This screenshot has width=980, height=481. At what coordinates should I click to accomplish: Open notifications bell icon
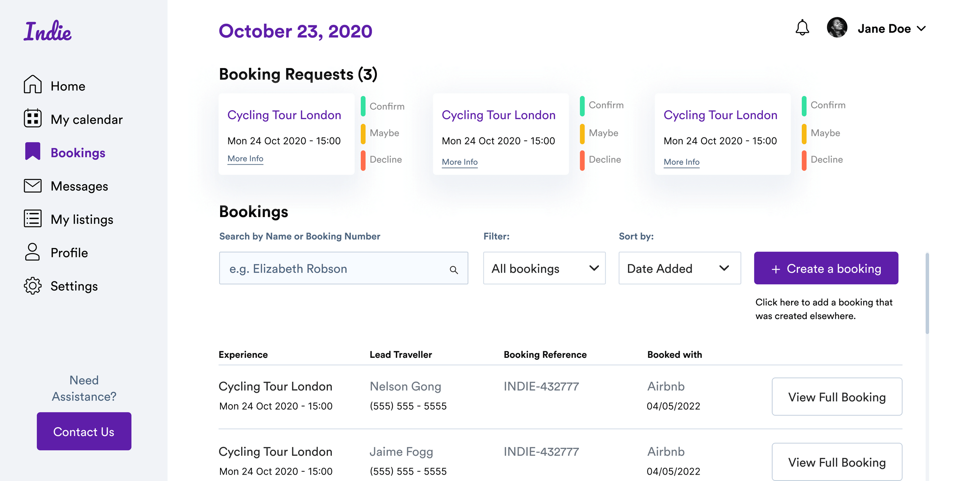tap(802, 28)
